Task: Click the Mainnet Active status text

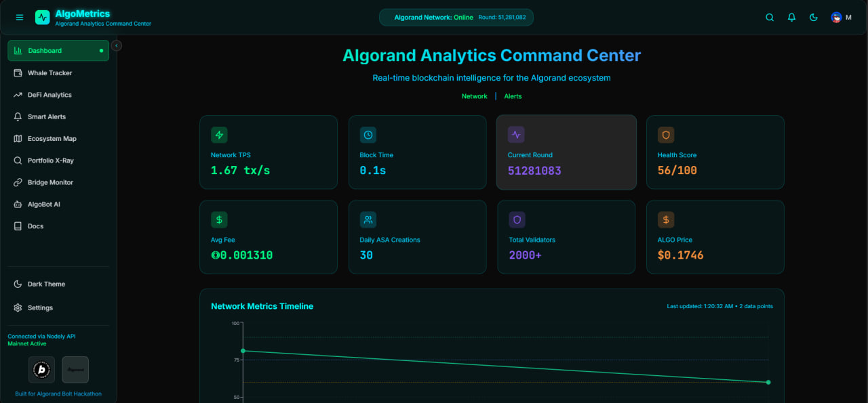Action: coord(27,344)
